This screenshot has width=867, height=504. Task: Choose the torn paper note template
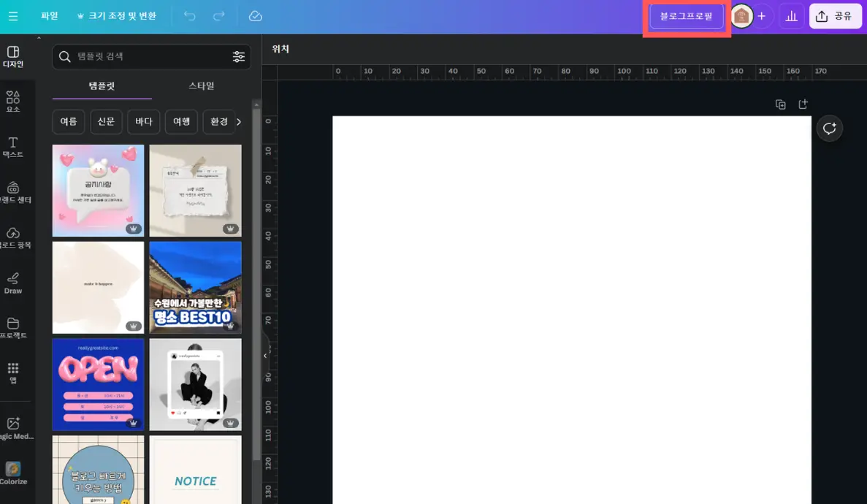[195, 191]
